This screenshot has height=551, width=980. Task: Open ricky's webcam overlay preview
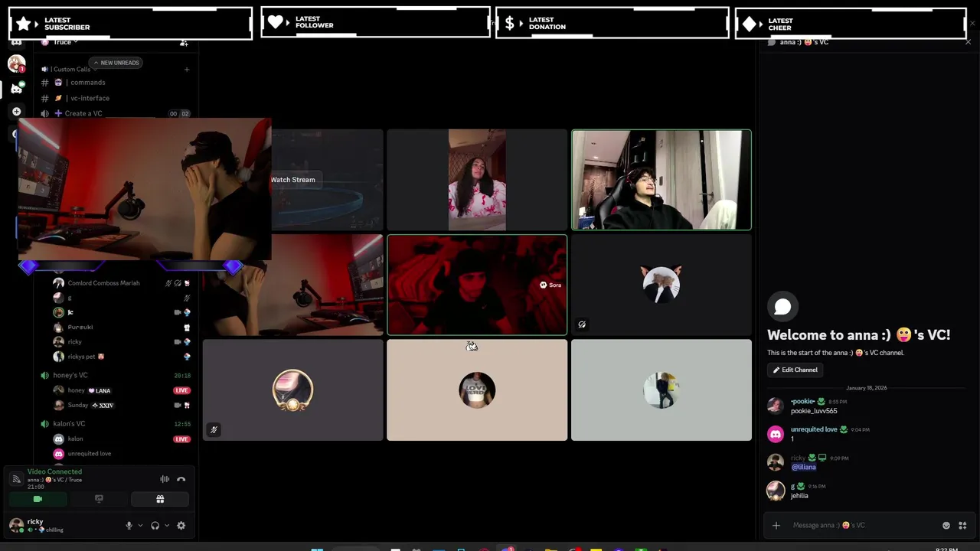click(144, 190)
